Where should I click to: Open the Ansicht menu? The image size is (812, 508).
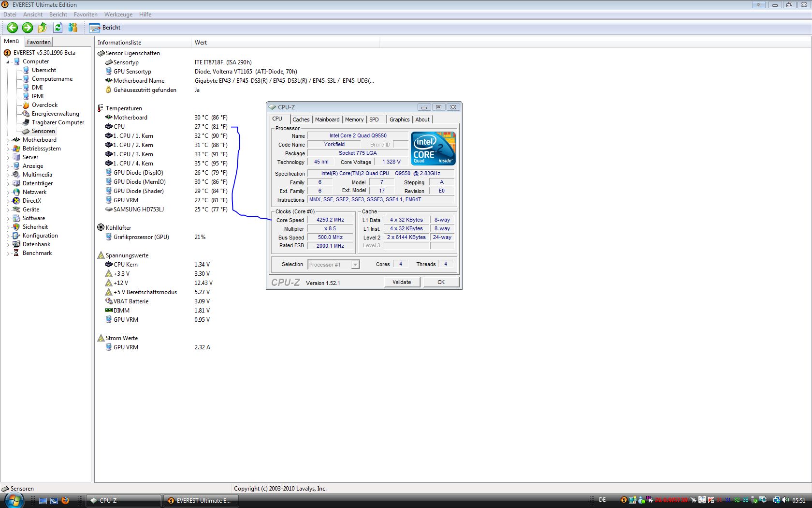tap(33, 15)
